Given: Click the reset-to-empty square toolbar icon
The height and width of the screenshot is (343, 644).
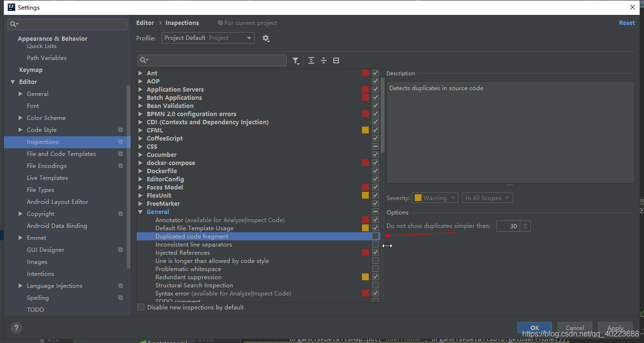Looking at the screenshot, I should click(336, 60).
